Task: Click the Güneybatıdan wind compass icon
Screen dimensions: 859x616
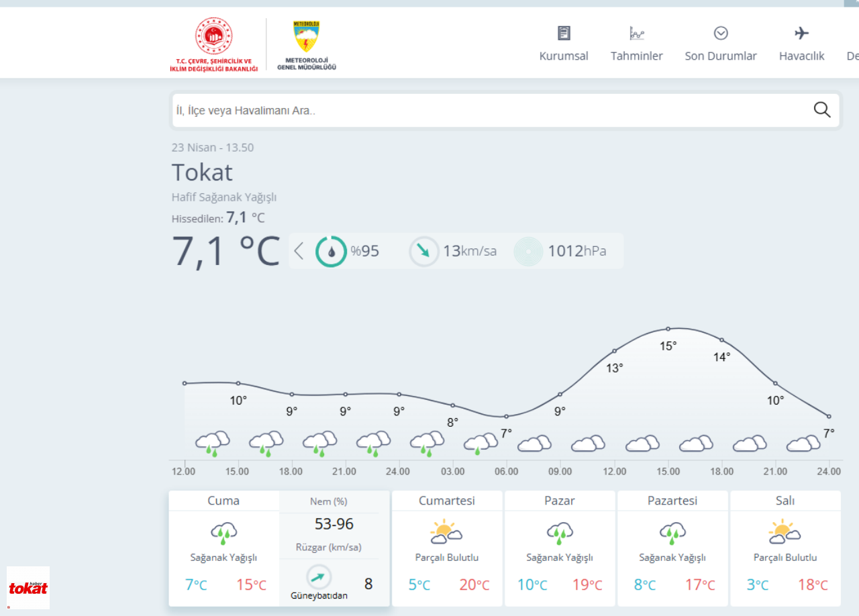Action: pyautogui.click(x=319, y=577)
